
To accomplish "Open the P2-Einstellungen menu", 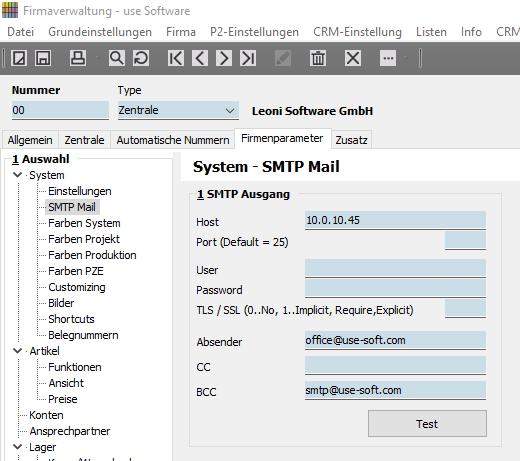I will click(x=254, y=32).
